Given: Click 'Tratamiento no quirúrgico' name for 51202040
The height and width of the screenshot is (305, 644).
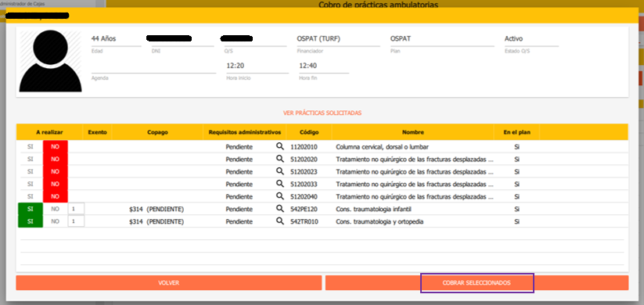Looking at the screenshot, I should click(x=415, y=196).
